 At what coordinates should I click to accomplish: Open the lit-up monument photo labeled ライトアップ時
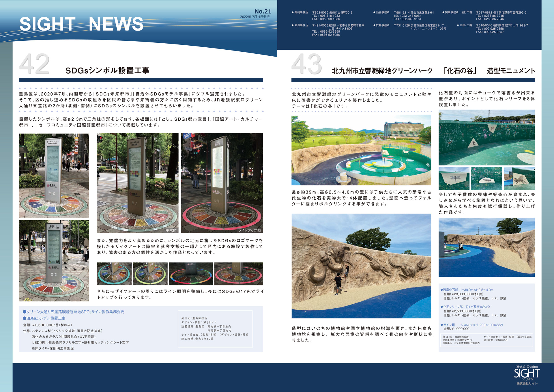click(x=222, y=183)
